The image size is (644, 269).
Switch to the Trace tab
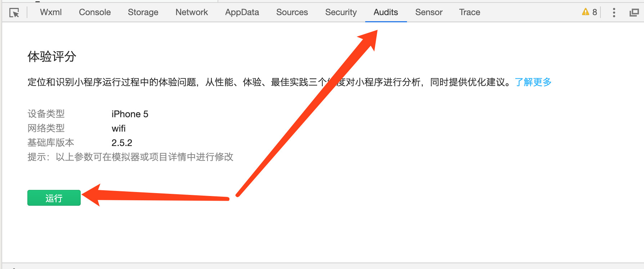click(x=470, y=12)
